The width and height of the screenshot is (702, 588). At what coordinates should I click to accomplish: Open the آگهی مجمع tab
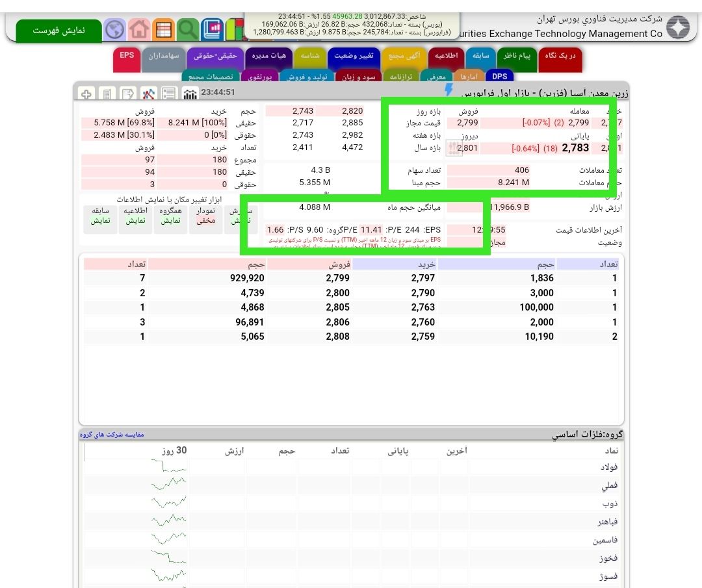[x=404, y=59]
